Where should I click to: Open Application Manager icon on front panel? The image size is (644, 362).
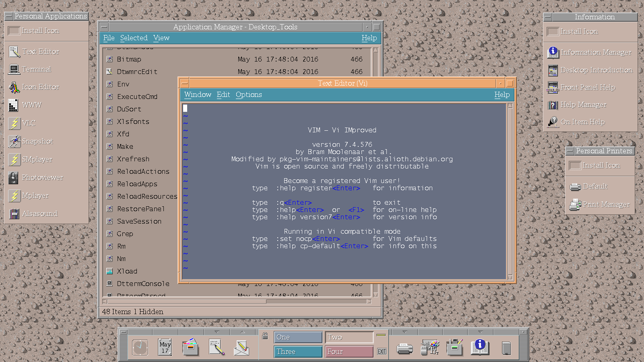[x=455, y=347]
